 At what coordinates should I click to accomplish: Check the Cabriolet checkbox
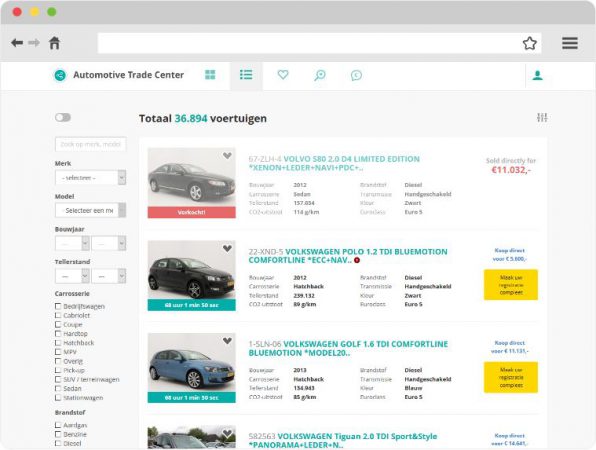(x=58, y=315)
